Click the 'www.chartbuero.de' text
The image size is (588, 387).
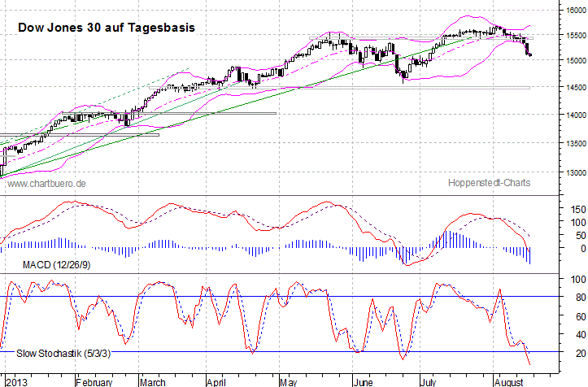46,184
